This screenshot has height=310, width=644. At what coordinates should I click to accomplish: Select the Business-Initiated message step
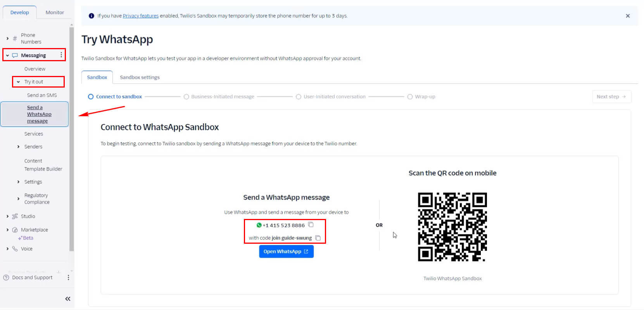coord(219,96)
